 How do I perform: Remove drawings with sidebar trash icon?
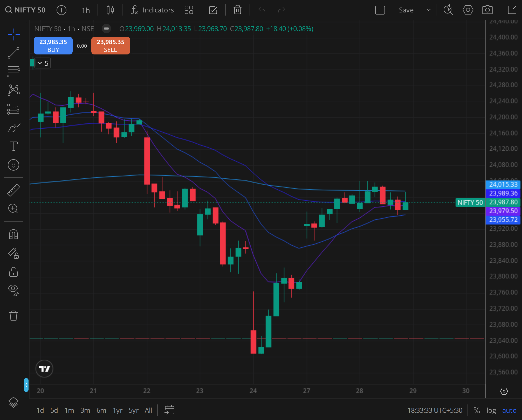click(x=13, y=316)
